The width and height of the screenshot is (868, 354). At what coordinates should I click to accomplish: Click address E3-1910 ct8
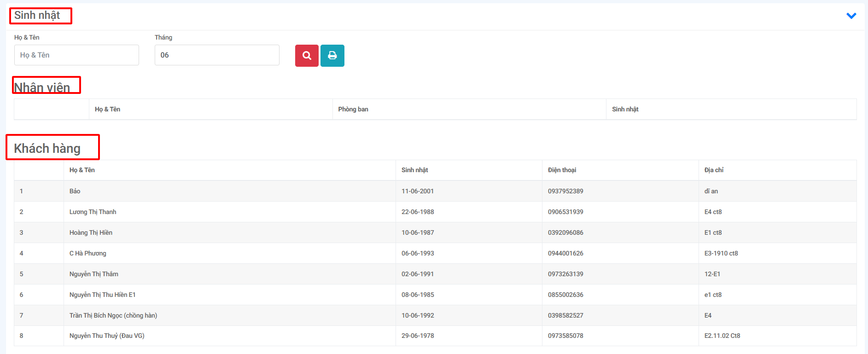click(721, 253)
